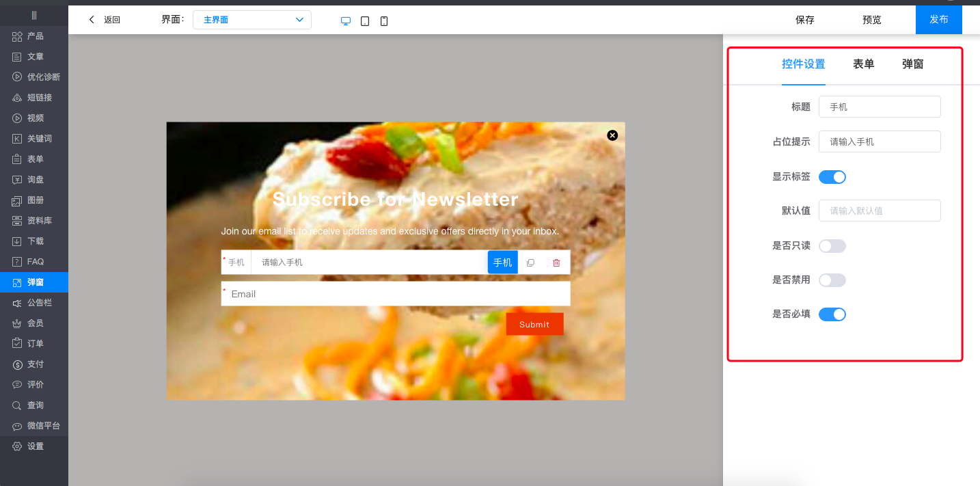
Task: Duplicate the phone field with copy icon
Action: tap(530, 262)
